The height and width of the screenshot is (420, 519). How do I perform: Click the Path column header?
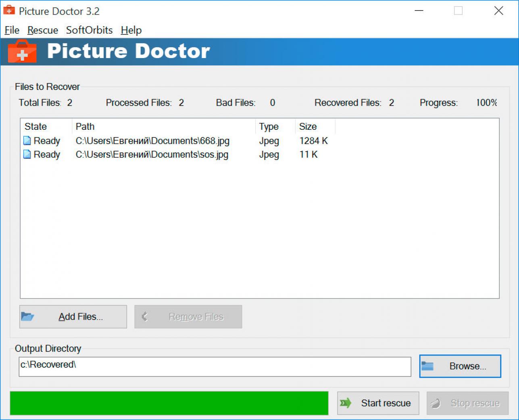pyautogui.click(x=85, y=126)
